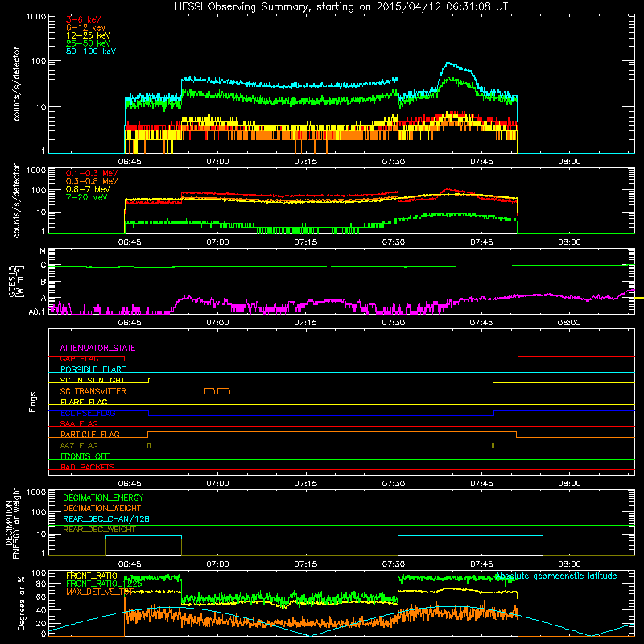Screen dimensions: 644x644
Task: Click the 07:15 tick label under top plot
Action: [306, 162]
